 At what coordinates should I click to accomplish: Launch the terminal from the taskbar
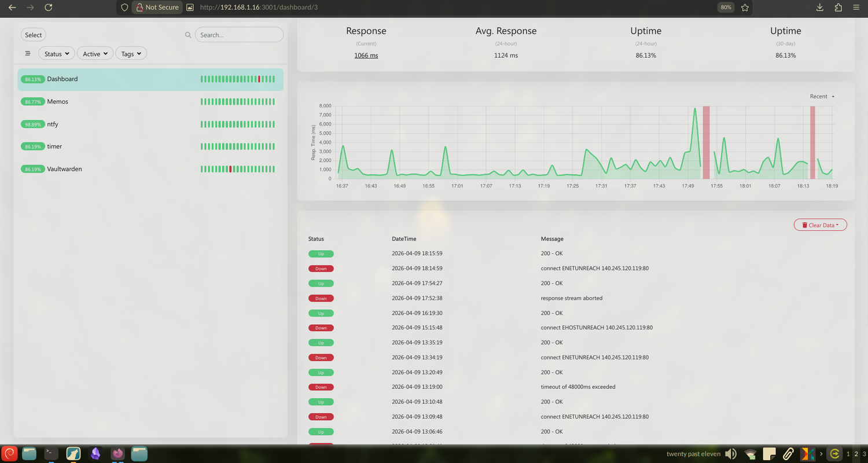pos(52,454)
